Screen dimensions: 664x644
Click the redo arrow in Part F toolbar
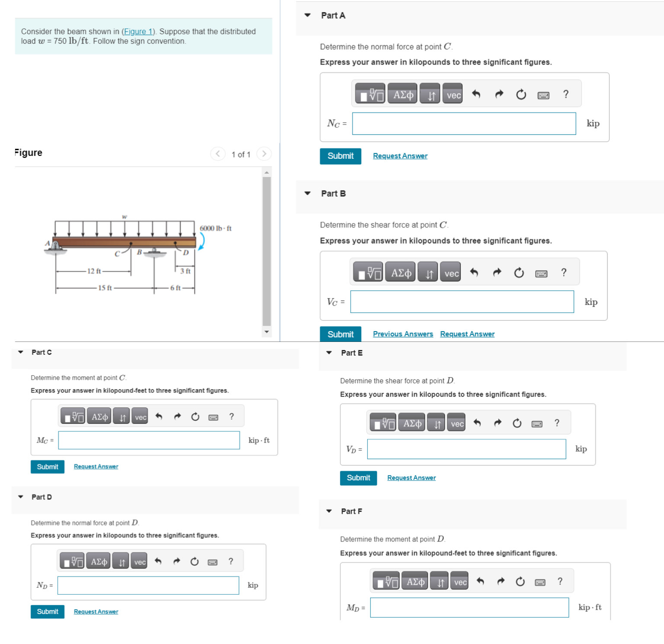(x=500, y=581)
